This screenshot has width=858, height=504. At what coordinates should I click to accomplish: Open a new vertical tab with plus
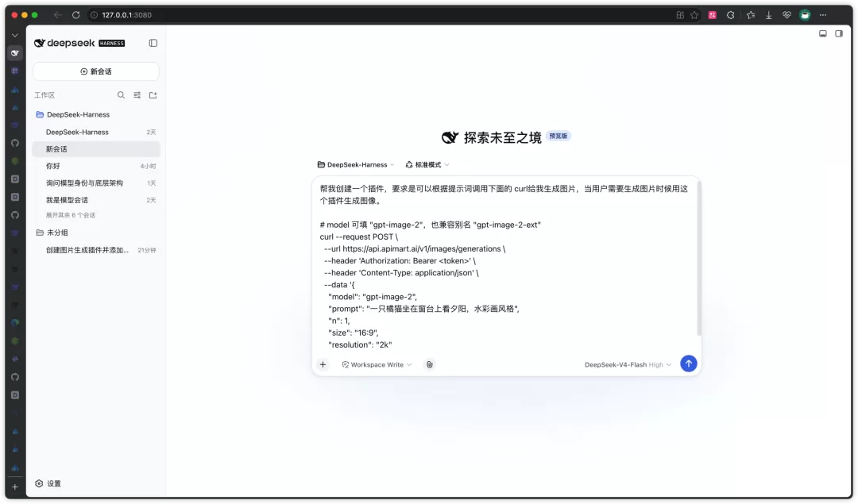[15, 487]
